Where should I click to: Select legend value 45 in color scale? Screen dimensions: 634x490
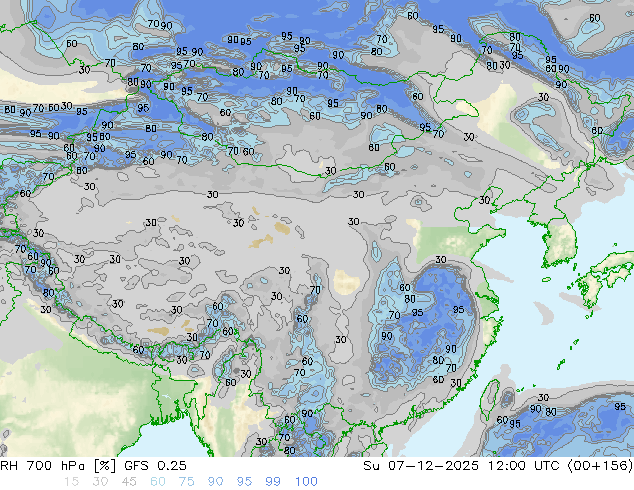tap(129, 482)
